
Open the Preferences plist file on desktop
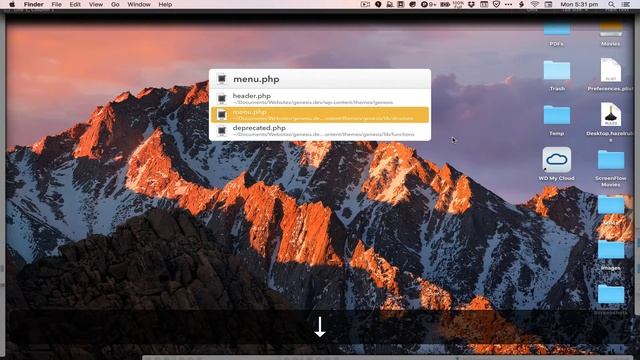coord(611,70)
